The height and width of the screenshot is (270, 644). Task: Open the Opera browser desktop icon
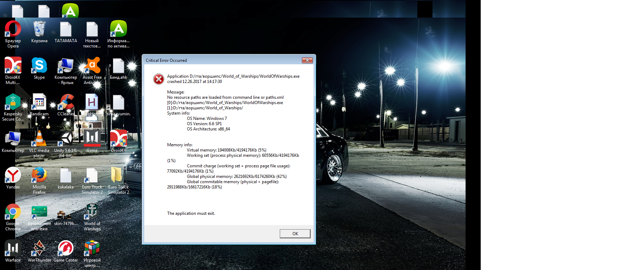click(13, 29)
